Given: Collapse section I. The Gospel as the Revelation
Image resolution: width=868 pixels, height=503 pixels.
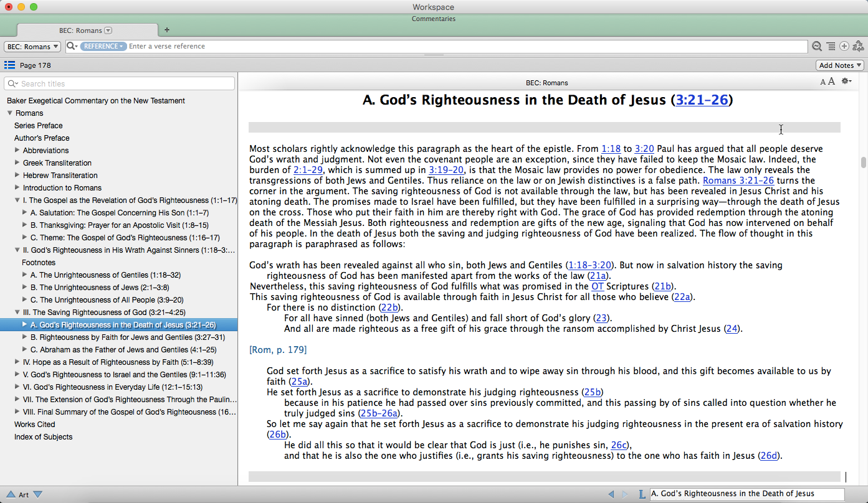Looking at the screenshot, I should pyautogui.click(x=17, y=200).
